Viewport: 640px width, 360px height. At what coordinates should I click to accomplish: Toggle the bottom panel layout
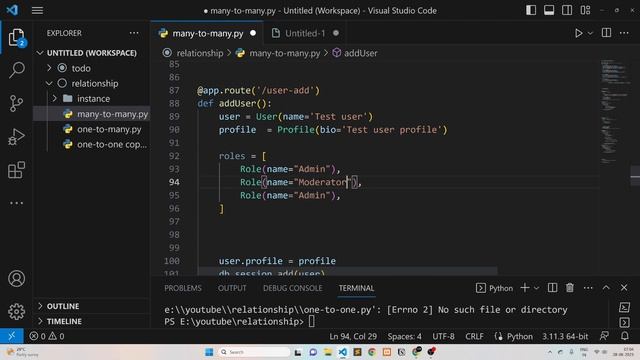[x=549, y=10]
